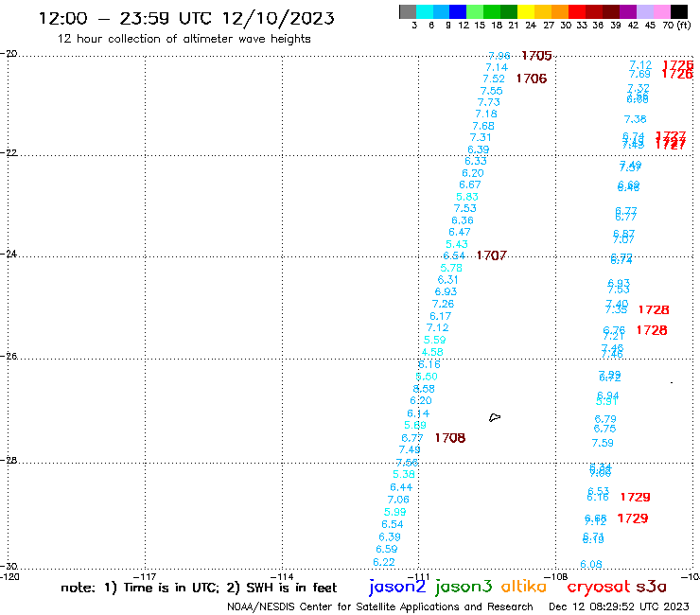Screen dimensions: 700x615
Task: Select the wave height reading "5.99"
Action: 395,512
